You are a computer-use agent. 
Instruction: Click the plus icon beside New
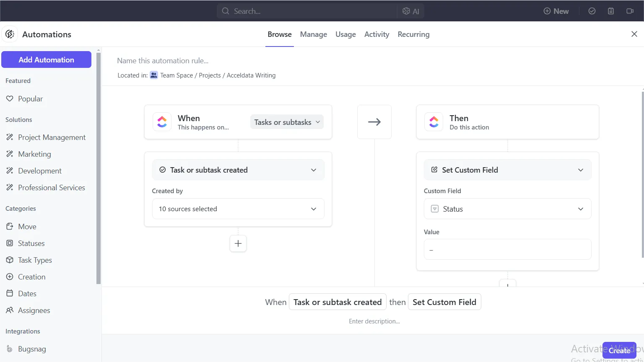point(547,11)
